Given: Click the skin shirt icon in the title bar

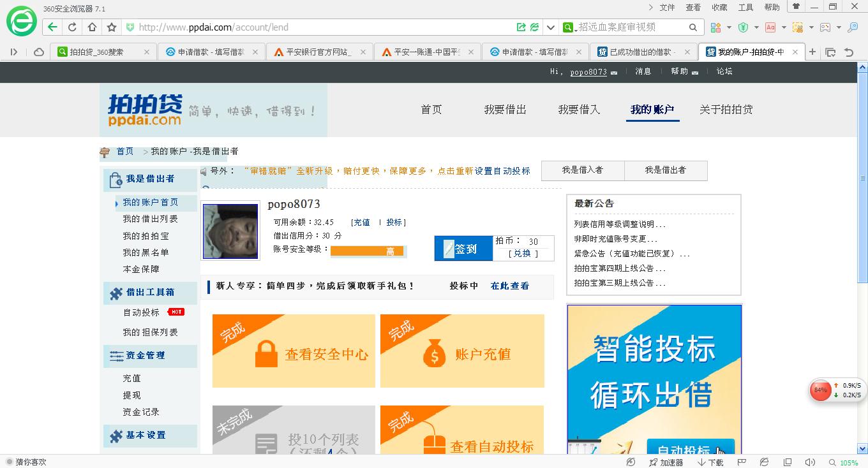Looking at the screenshot, I should click(x=795, y=7).
